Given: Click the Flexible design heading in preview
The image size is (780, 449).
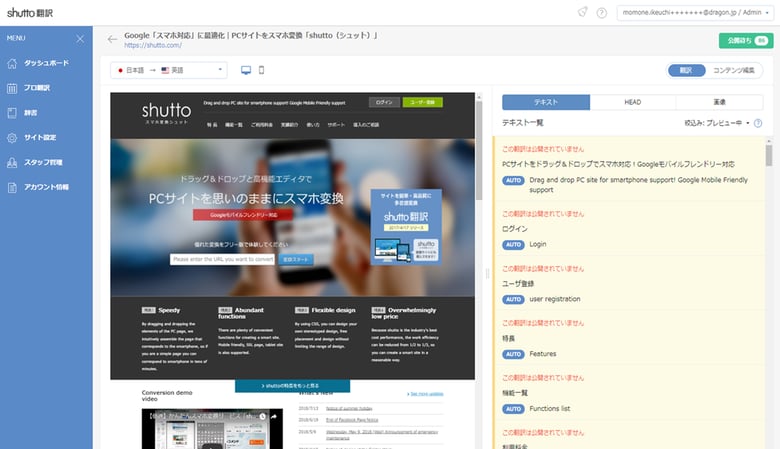Looking at the screenshot, I should pyautogui.click(x=333, y=310).
